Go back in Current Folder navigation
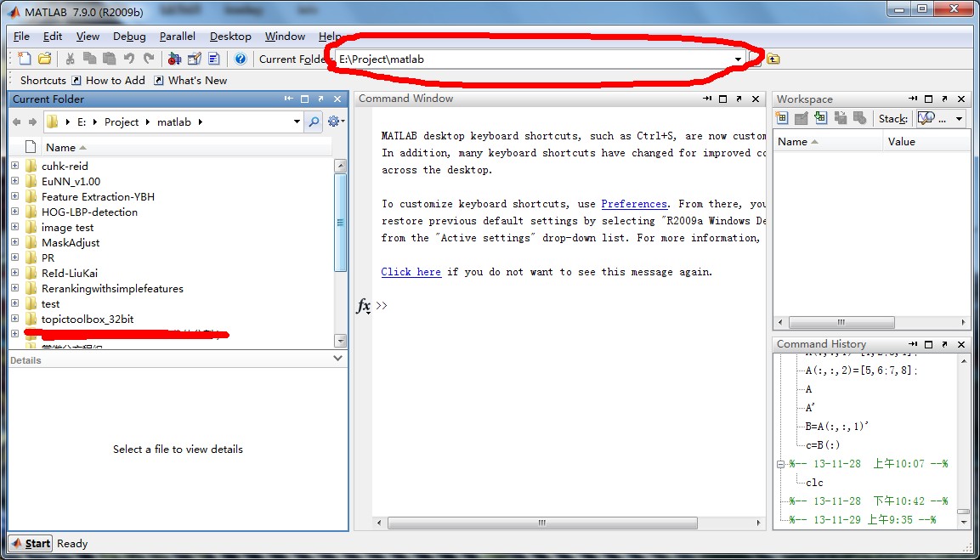 pyautogui.click(x=17, y=122)
